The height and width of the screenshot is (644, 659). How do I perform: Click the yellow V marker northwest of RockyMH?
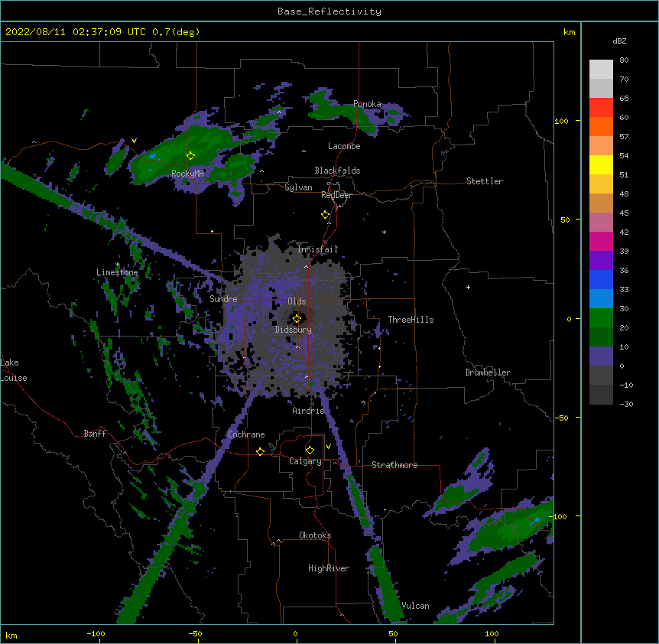click(x=134, y=141)
